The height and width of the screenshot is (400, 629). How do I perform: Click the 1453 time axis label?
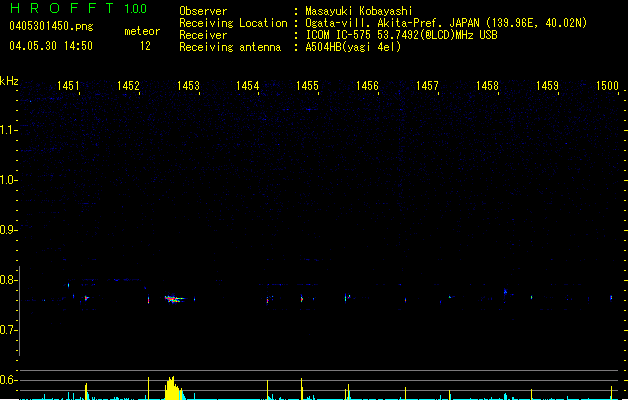[x=188, y=86]
